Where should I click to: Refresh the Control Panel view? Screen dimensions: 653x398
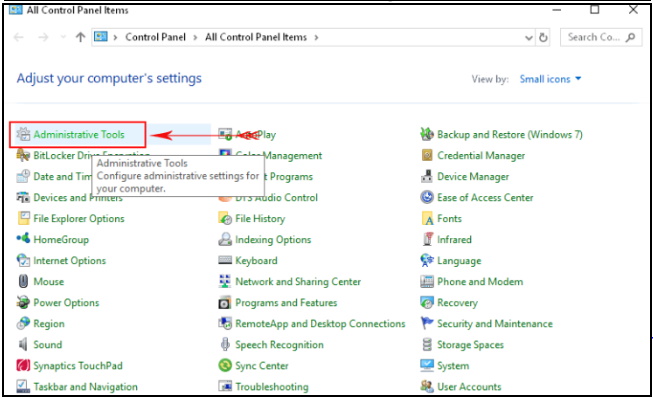coord(543,38)
